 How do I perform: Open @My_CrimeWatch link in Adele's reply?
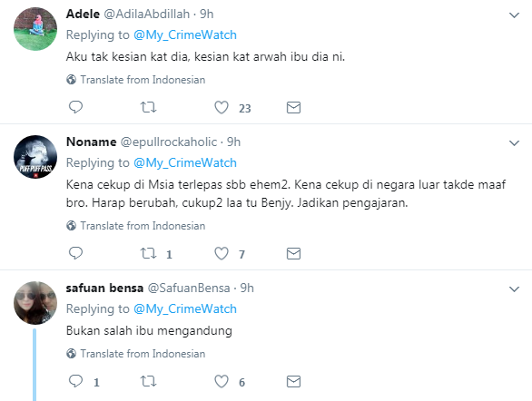[x=185, y=35]
